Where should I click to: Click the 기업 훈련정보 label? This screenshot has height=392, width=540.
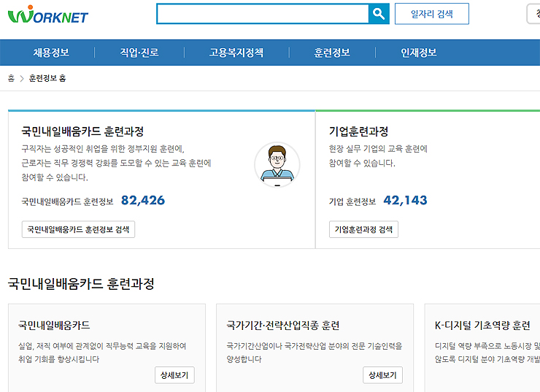tap(352, 201)
